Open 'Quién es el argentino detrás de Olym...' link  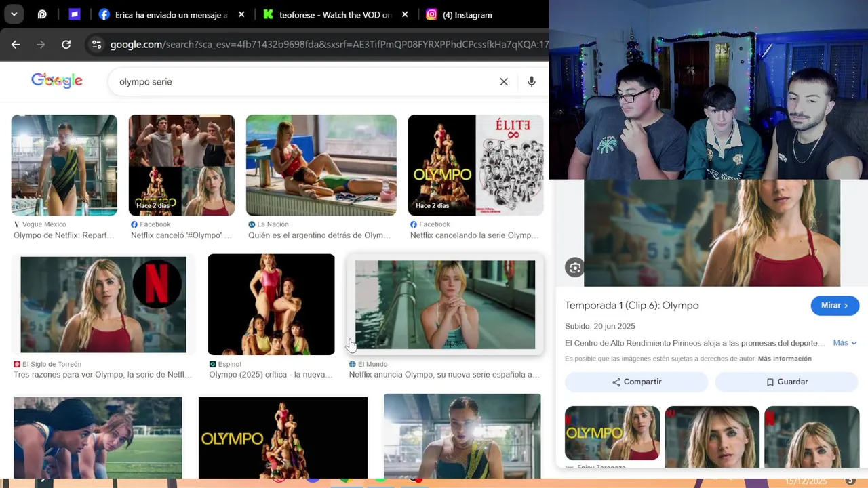point(319,235)
